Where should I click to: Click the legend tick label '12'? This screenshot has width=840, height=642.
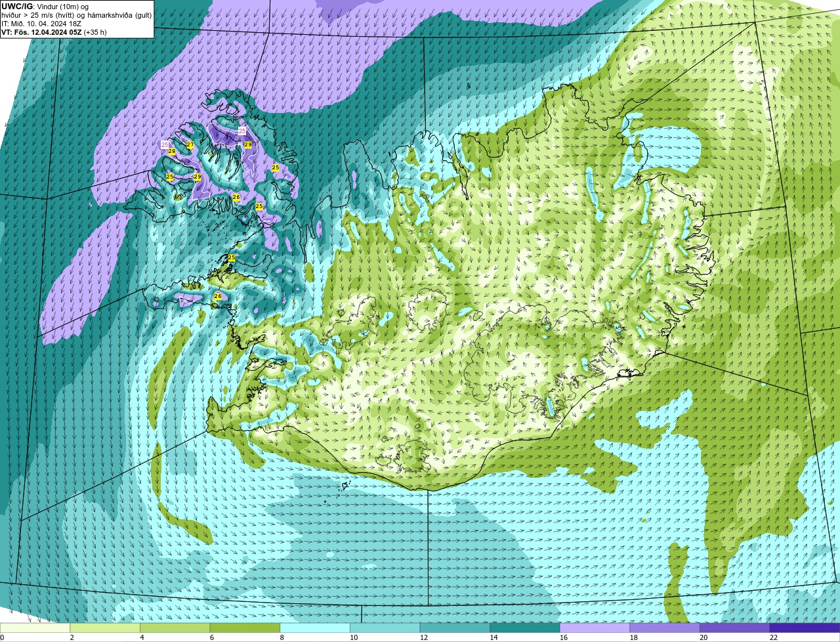point(423,637)
